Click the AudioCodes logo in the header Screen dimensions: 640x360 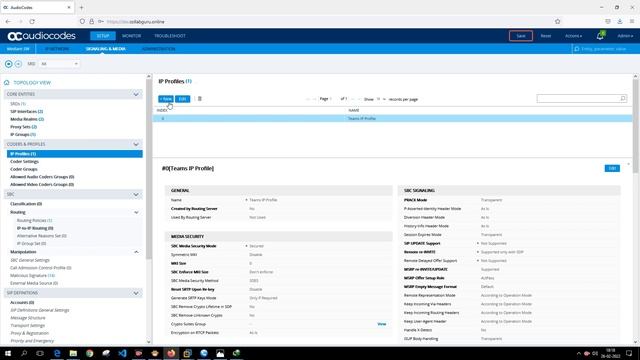point(42,36)
